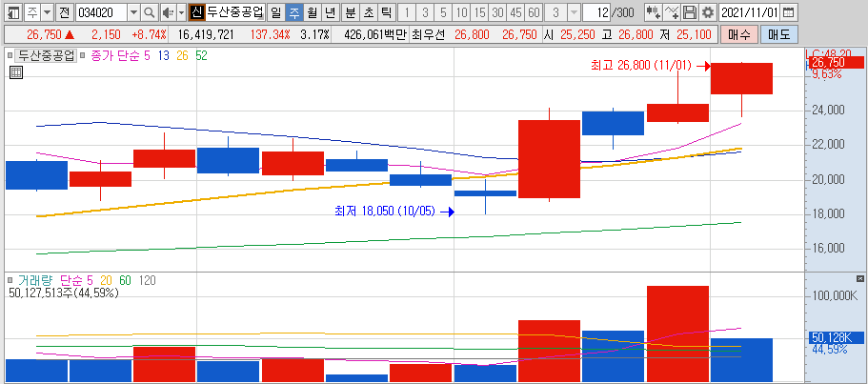Click the add indicator line icon
Viewport: 868px width, 384px height.
(672, 11)
